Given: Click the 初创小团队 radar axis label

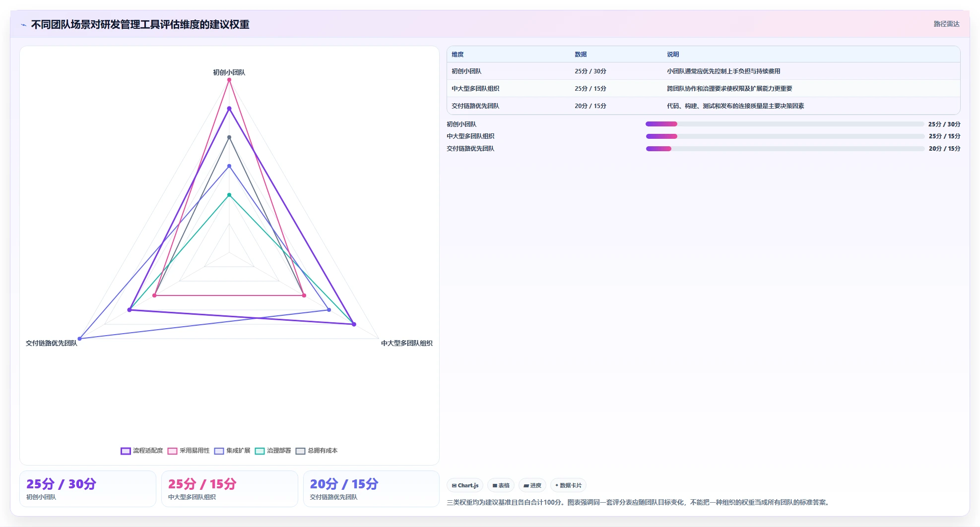Looking at the screenshot, I should coord(229,72).
